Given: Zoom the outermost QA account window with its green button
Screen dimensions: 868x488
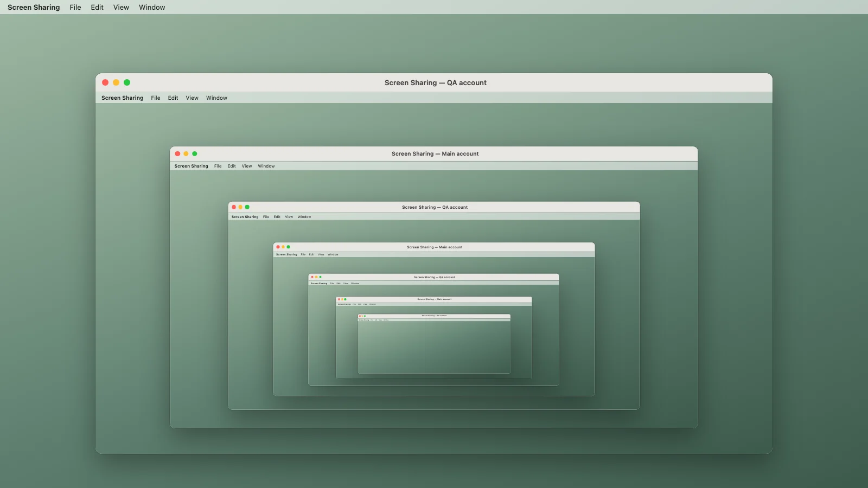Looking at the screenshot, I should point(127,82).
